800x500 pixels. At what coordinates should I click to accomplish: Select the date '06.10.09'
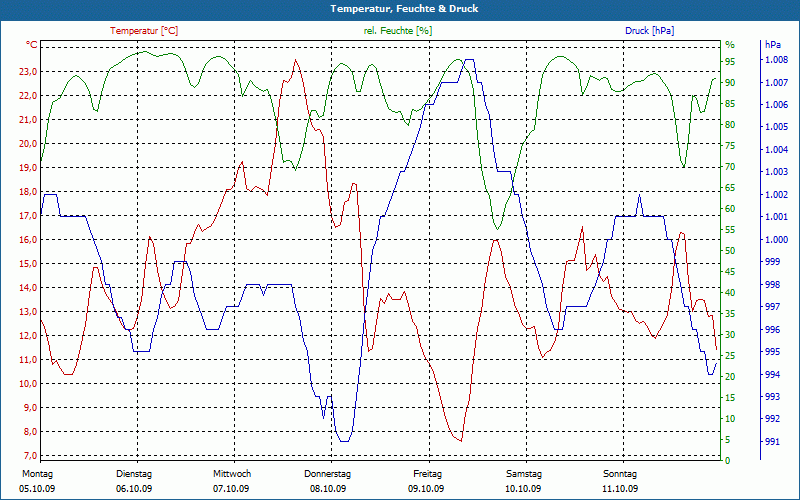[x=134, y=489]
